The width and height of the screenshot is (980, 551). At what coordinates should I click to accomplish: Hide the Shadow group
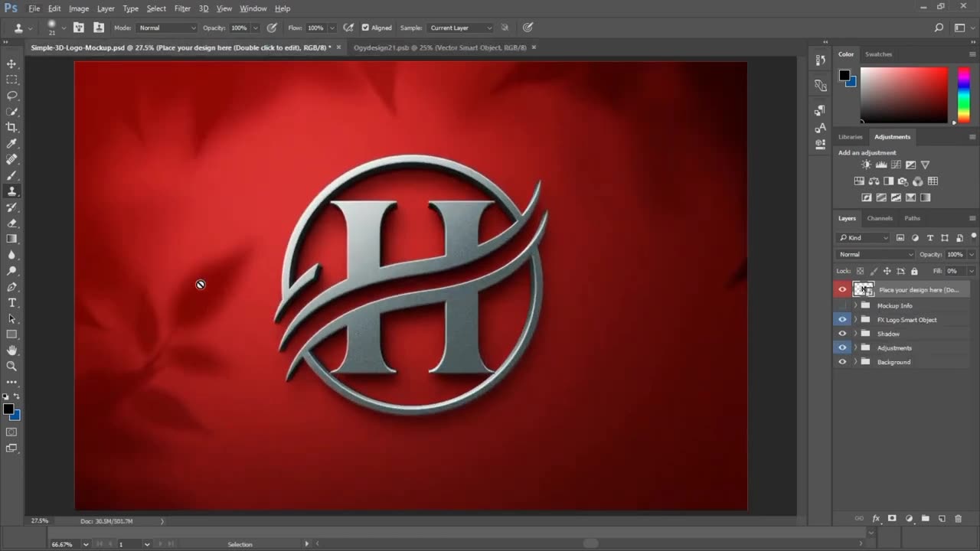pos(842,334)
